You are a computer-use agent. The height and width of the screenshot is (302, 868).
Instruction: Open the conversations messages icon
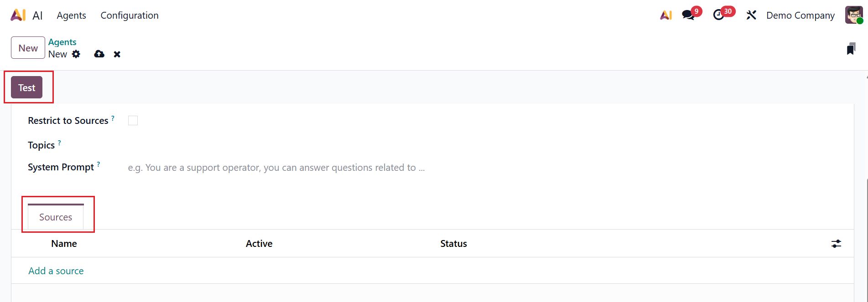coord(688,15)
